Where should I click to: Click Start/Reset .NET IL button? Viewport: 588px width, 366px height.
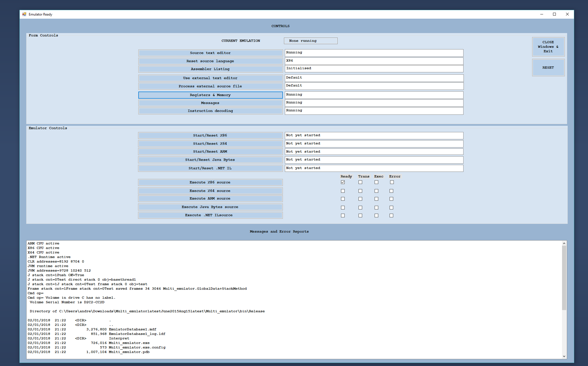(210, 168)
